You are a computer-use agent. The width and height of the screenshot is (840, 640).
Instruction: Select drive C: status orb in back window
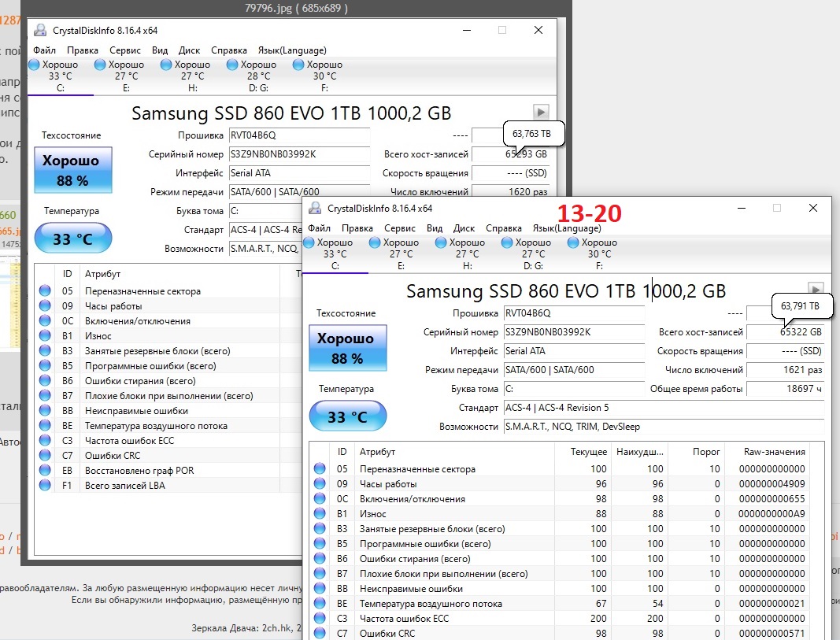click(34, 65)
